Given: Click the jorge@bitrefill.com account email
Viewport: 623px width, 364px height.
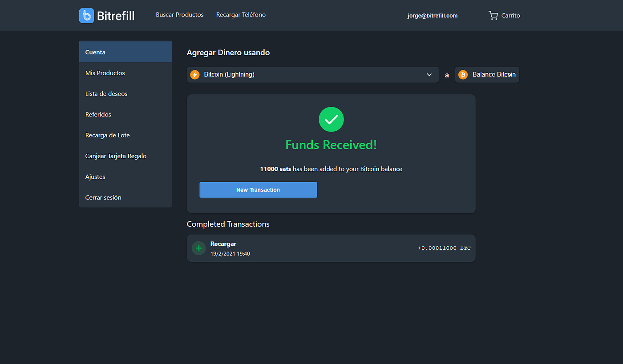Looking at the screenshot, I should point(432,15).
